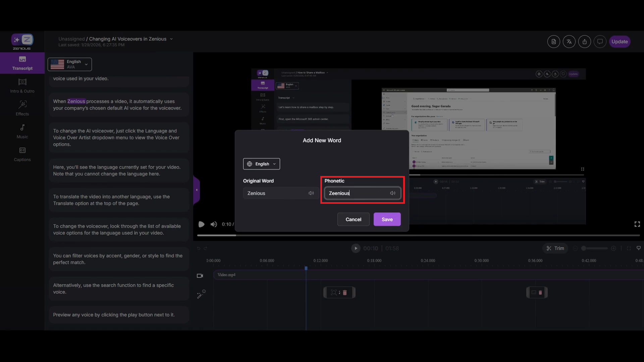Viewport: 644px width, 362px height.
Task: Toggle fullscreen on the video preview
Action: [x=637, y=224]
